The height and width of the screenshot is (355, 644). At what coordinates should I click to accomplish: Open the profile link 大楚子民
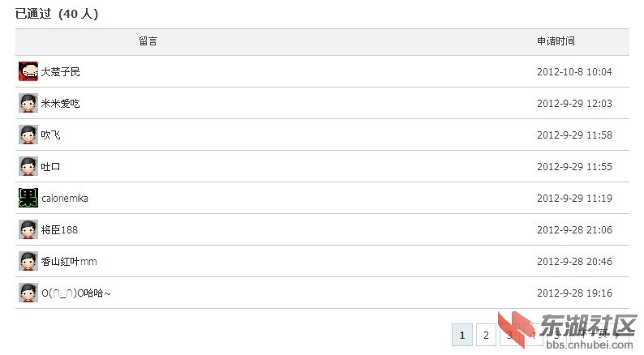click(x=60, y=72)
